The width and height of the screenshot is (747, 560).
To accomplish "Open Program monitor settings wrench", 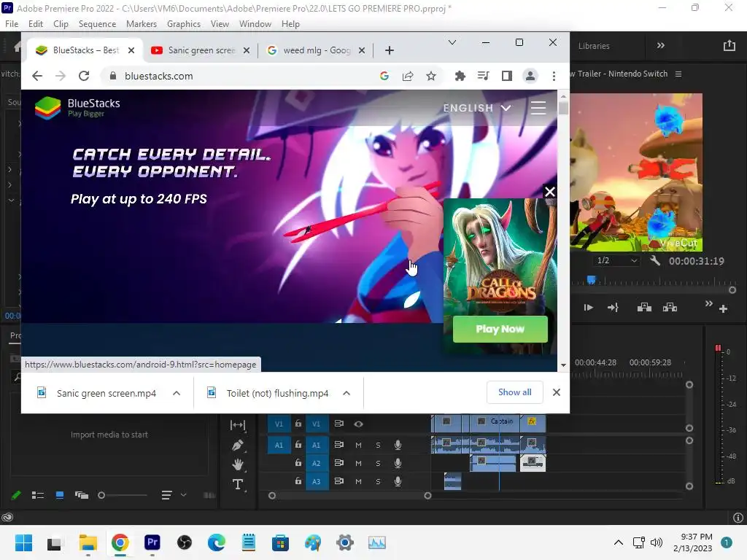I will (655, 260).
